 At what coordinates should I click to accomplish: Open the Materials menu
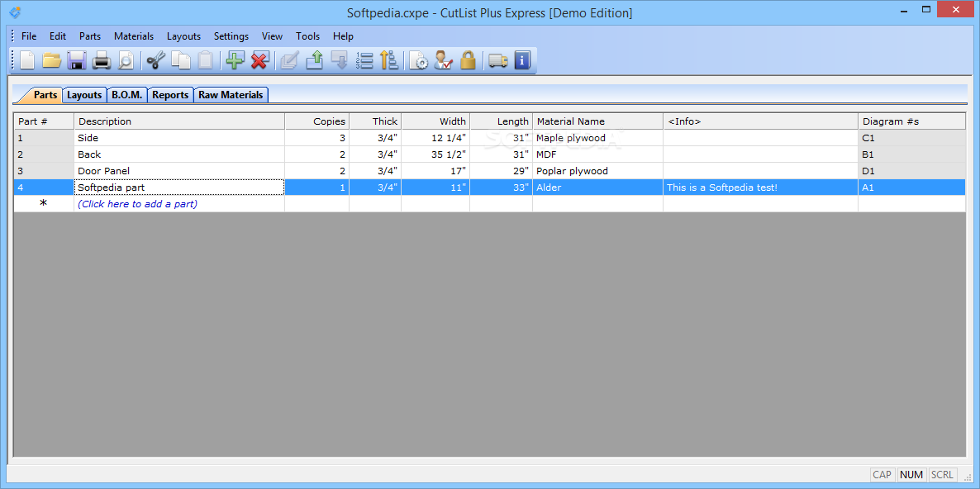pyautogui.click(x=134, y=36)
